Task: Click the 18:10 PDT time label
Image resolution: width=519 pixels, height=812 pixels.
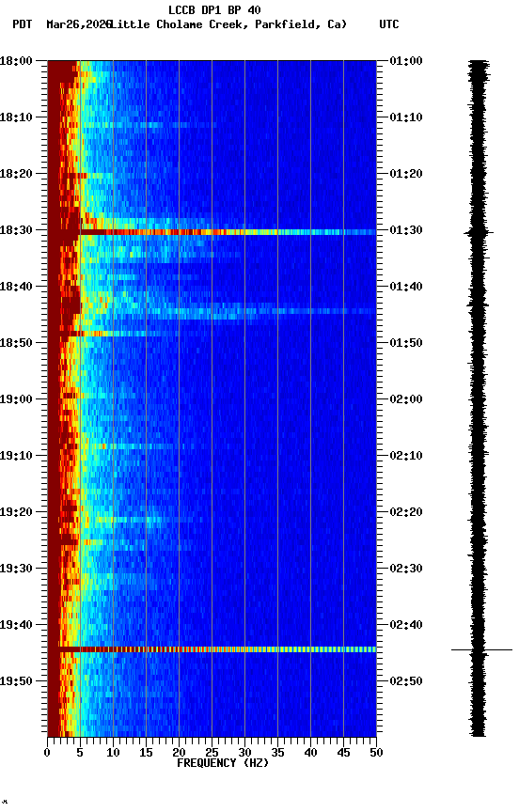Action: pyautogui.click(x=16, y=117)
